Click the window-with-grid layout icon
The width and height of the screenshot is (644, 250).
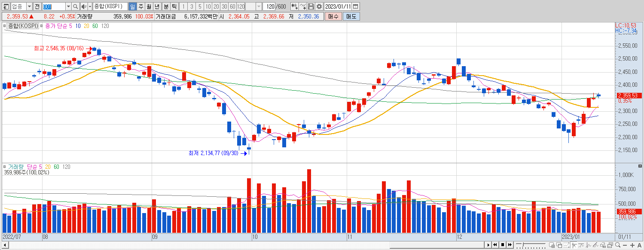point(552,245)
